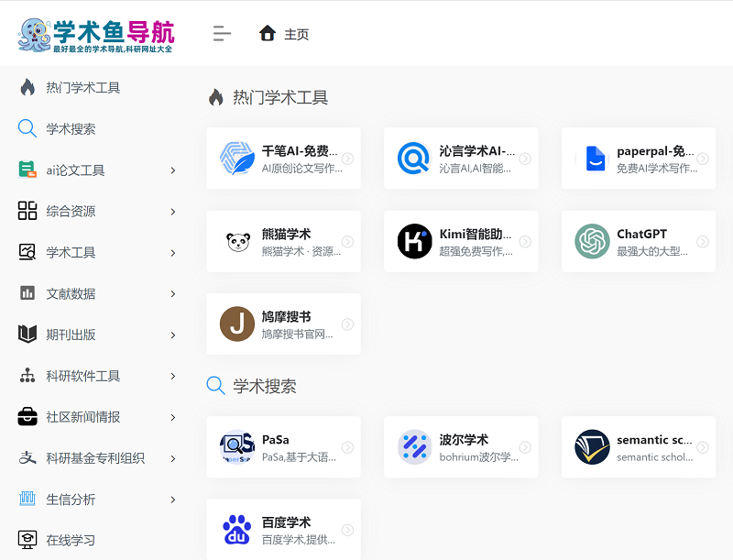Click the arrow button on 鸠摩搜书 card
733x560 pixels.
347,324
